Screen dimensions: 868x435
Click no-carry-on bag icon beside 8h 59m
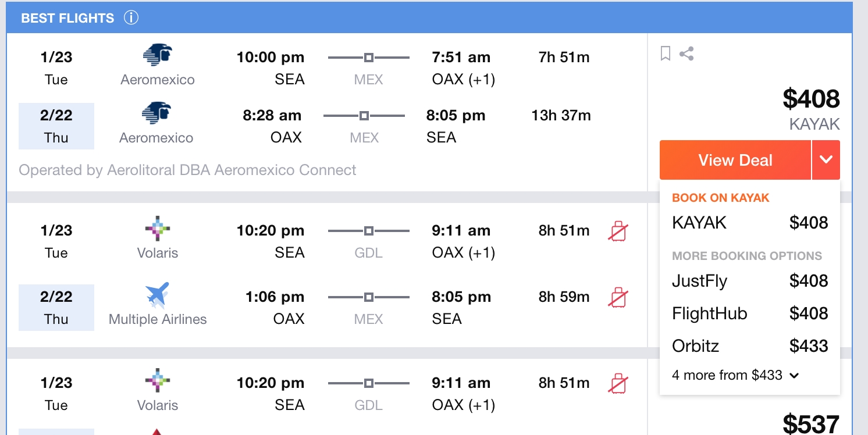point(618,297)
